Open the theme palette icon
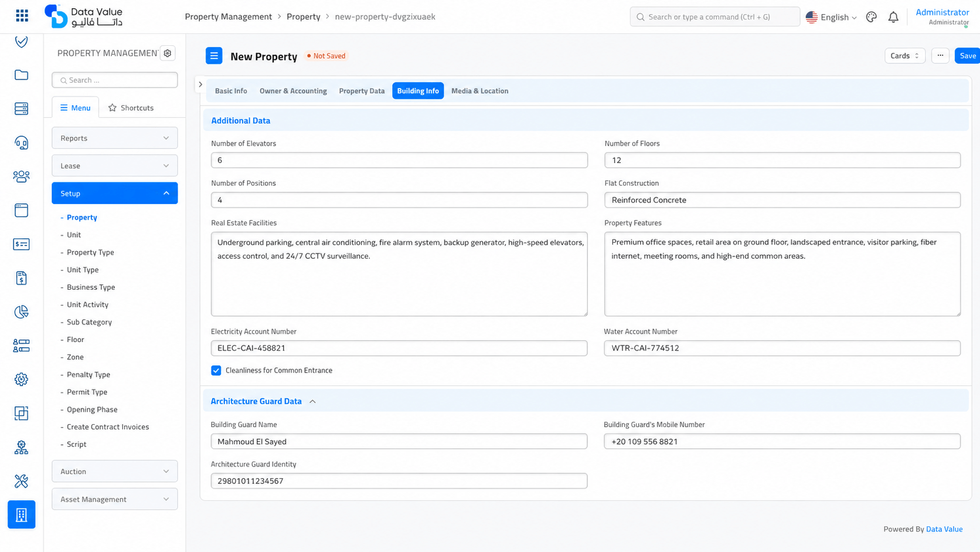Image resolution: width=980 pixels, height=552 pixels. click(x=872, y=17)
